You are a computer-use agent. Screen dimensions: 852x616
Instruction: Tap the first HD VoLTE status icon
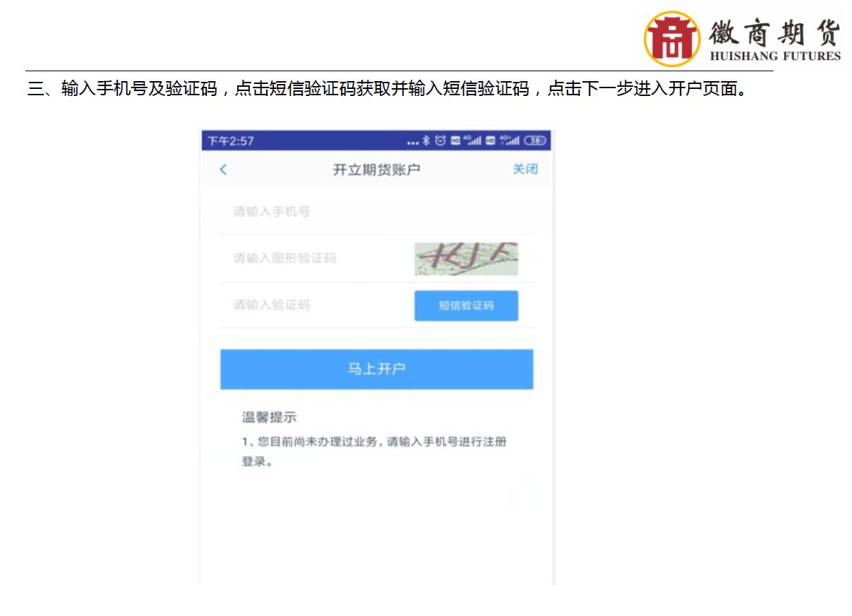pos(456,141)
